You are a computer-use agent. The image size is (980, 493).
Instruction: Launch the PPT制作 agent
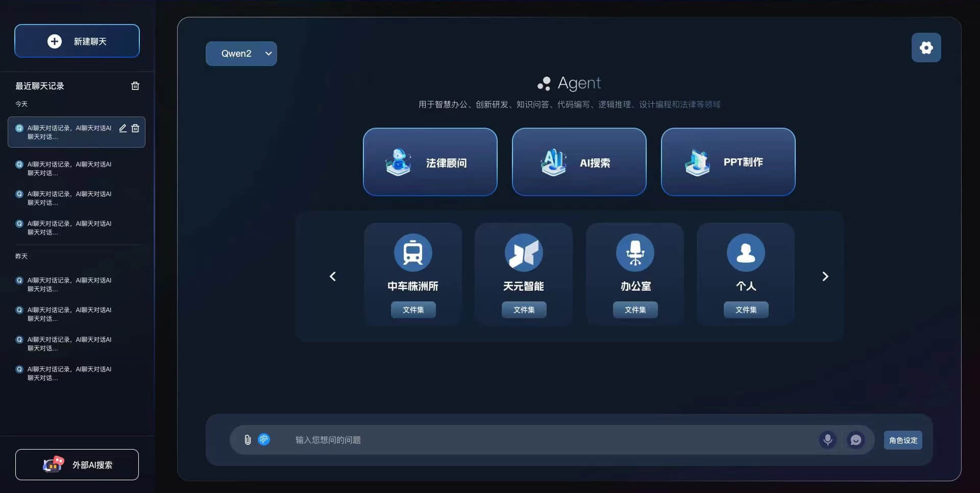(728, 162)
